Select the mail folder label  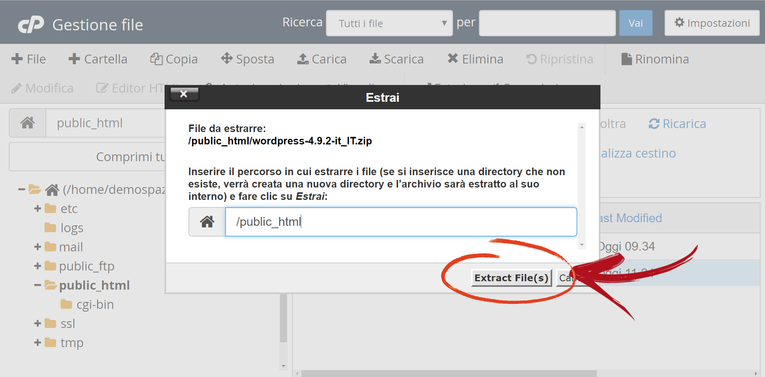click(x=71, y=247)
